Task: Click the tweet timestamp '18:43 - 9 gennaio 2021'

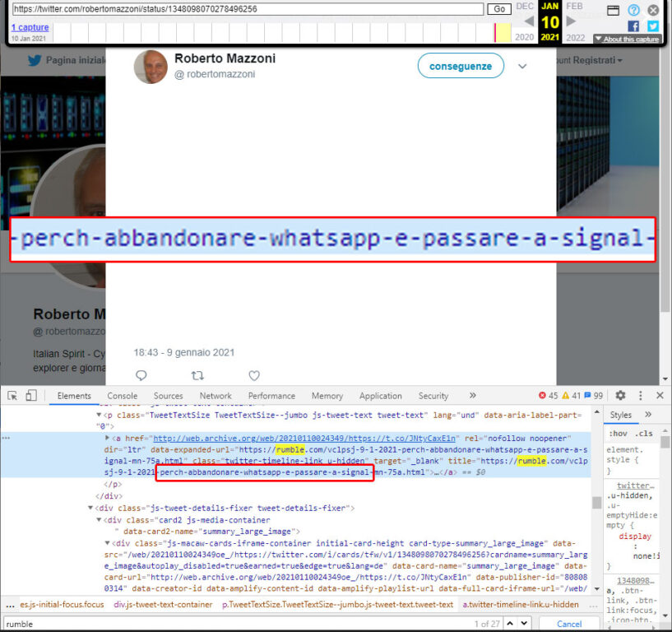Action: (184, 352)
